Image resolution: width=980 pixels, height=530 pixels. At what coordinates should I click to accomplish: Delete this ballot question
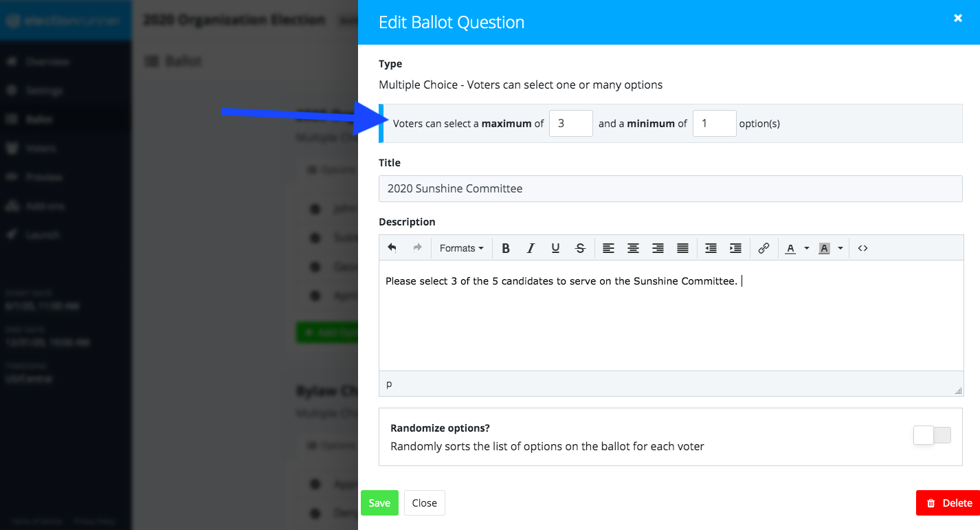pos(948,503)
